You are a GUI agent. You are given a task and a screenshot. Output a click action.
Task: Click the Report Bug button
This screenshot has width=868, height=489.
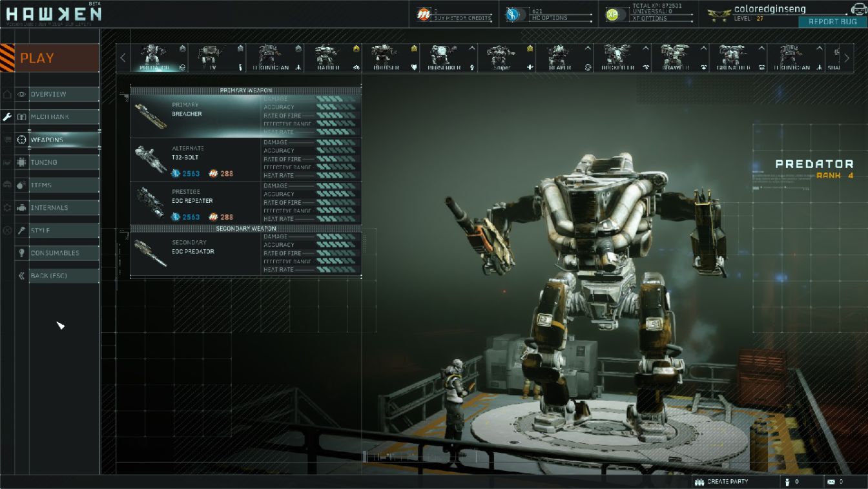pyautogui.click(x=832, y=21)
